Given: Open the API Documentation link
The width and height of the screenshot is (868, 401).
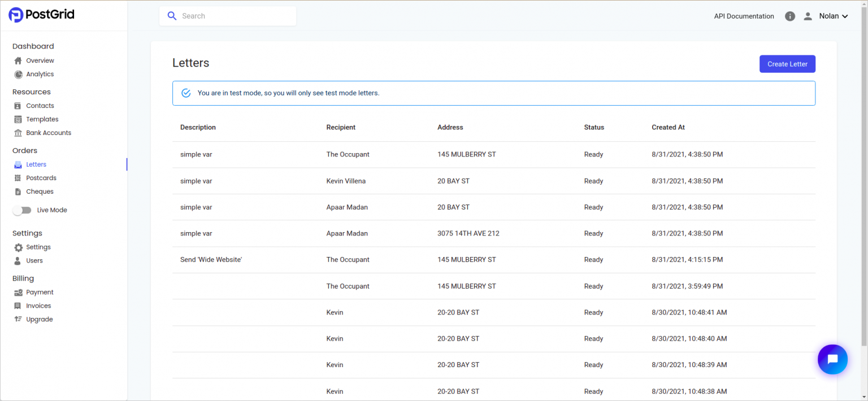Looking at the screenshot, I should 744,16.
